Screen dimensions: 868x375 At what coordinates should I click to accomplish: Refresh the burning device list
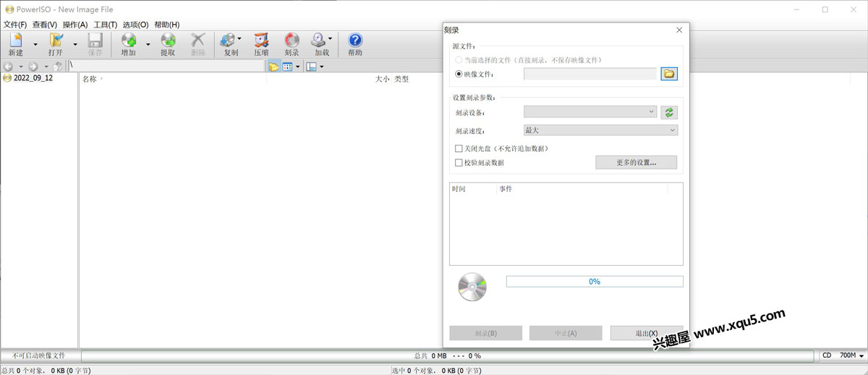pos(669,112)
